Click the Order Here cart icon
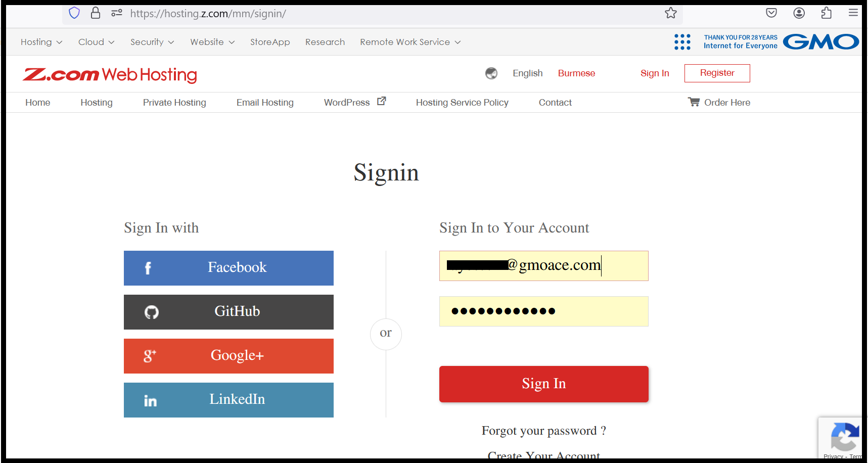 [693, 102]
